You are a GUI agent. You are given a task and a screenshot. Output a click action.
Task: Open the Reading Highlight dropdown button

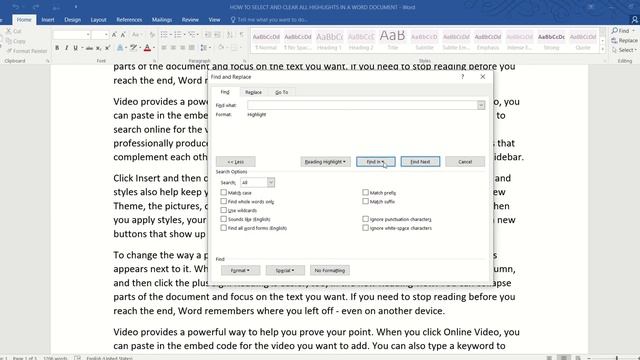click(325, 162)
